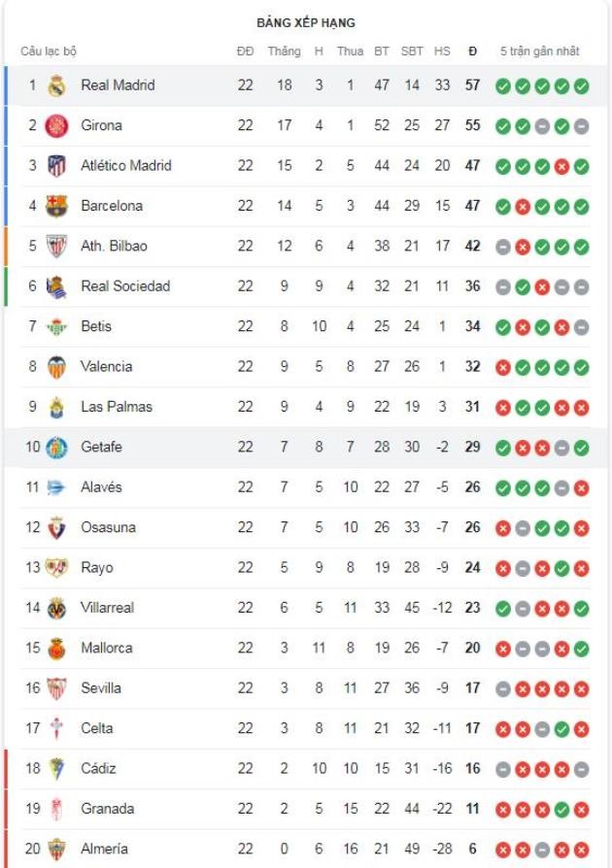Open the Las Palmas team link
This screenshot has height=868, width=612.
(117, 407)
